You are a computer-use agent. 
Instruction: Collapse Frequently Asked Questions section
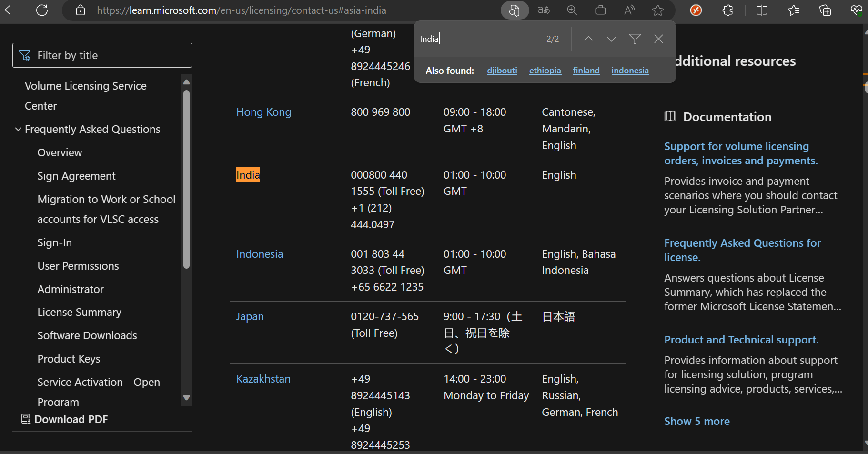18,129
